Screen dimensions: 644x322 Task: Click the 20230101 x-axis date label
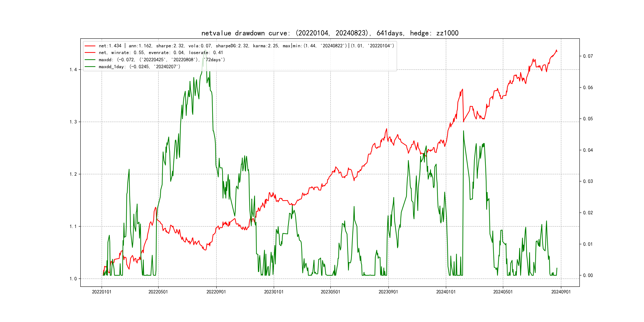[274, 292]
